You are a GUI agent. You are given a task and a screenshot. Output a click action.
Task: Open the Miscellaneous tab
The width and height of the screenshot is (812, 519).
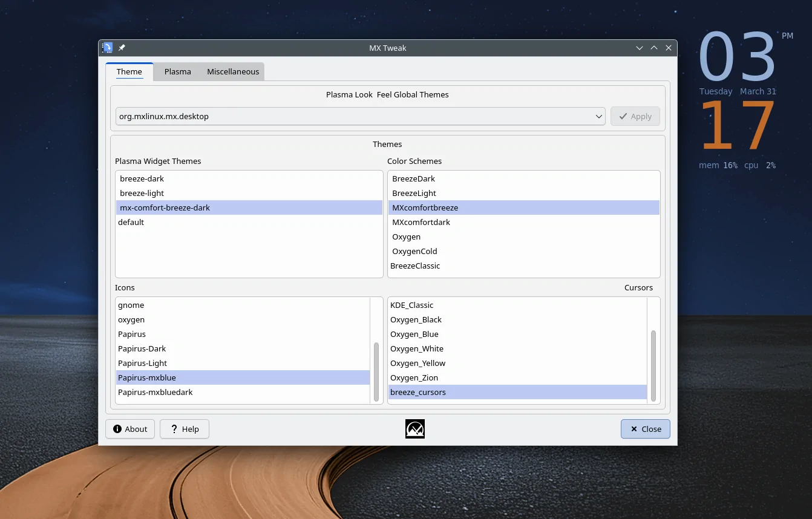click(232, 71)
